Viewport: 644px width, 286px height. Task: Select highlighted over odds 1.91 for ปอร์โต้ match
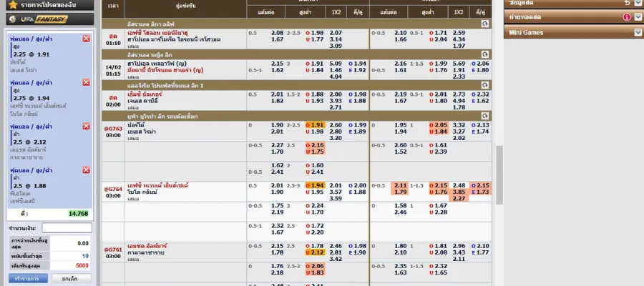(x=316, y=125)
